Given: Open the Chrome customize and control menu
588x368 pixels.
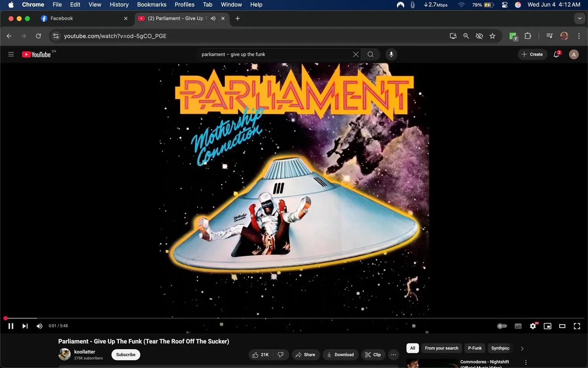Looking at the screenshot, I should pyautogui.click(x=579, y=36).
